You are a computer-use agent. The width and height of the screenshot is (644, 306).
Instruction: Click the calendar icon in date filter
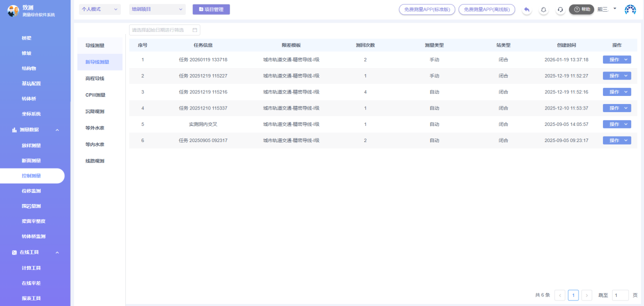click(x=195, y=30)
